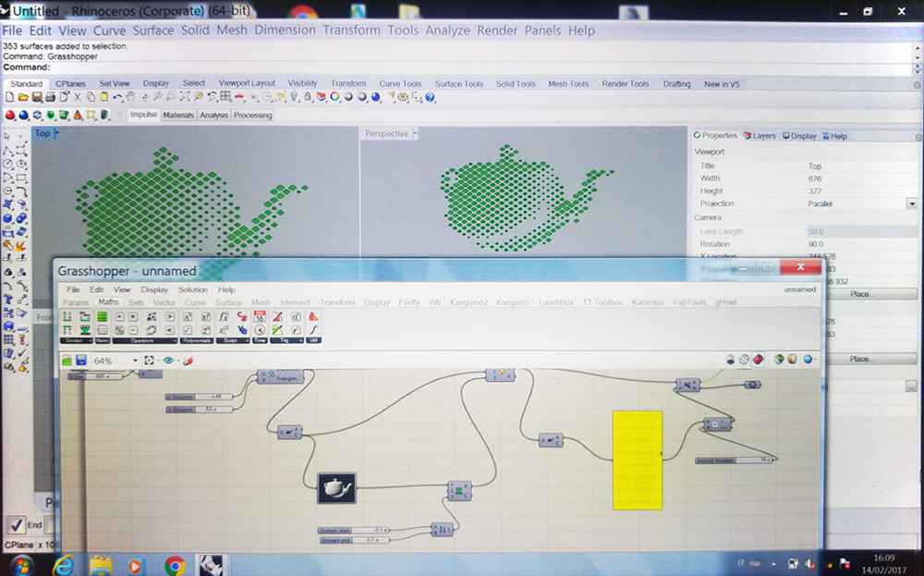Open the Perspective viewport title dropdown arrow
This screenshot has height=576, width=924.
tap(415, 134)
